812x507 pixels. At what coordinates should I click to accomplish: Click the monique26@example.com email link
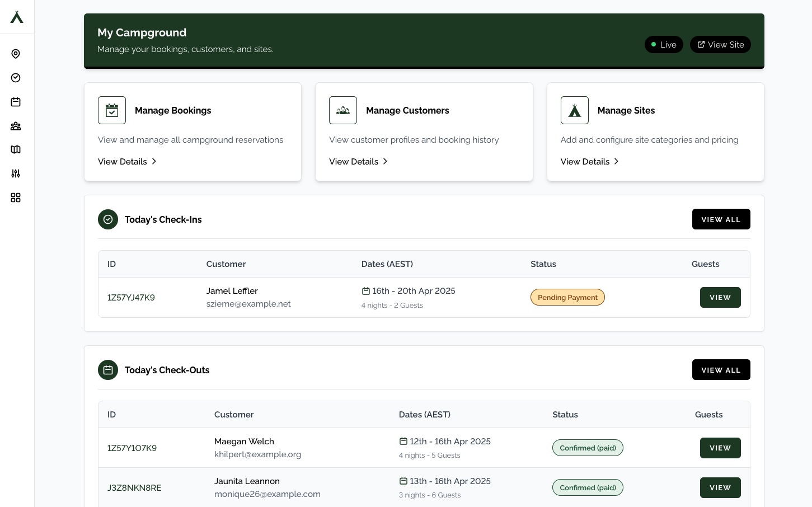coord(267,494)
